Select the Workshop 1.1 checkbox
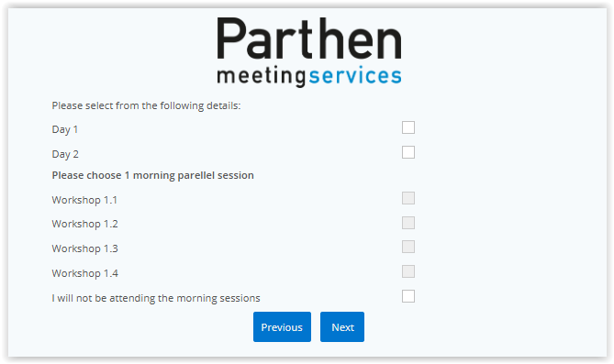This screenshot has width=614, height=364. pyautogui.click(x=408, y=198)
